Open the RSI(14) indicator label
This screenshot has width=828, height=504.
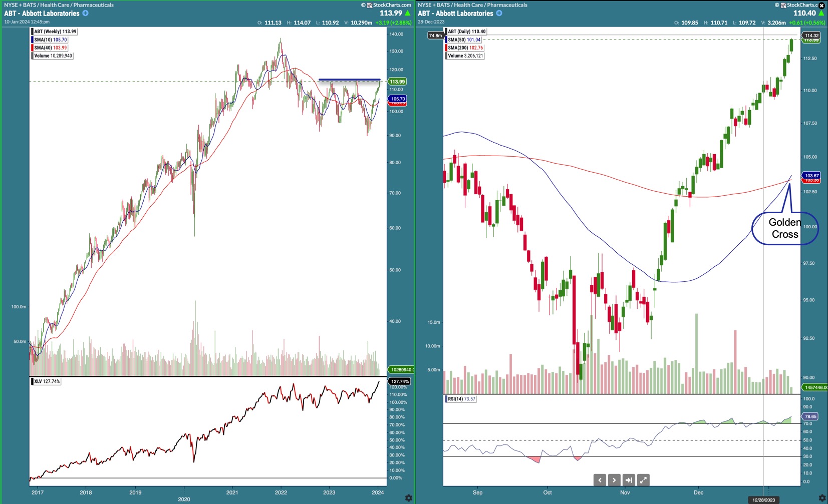[x=461, y=399]
